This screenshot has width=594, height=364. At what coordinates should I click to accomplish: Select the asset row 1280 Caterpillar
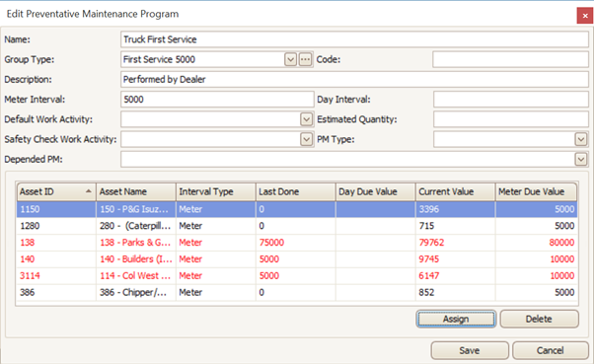tap(297, 226)
